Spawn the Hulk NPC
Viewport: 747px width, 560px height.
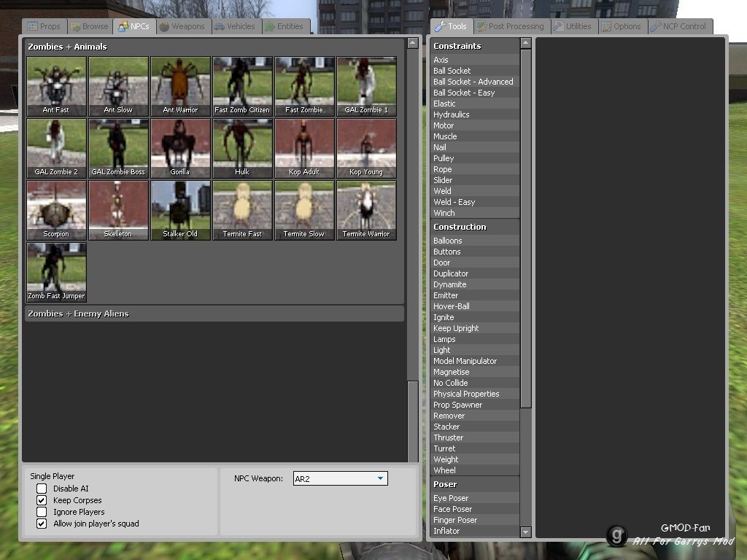pyautogui.click(x=242, y=148)
